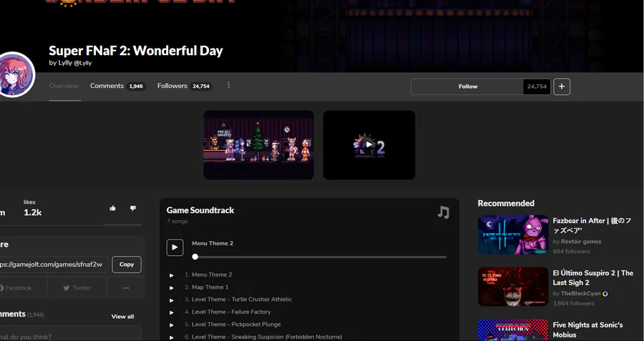Click 994 followers text
644x341 pixels.
571,252
